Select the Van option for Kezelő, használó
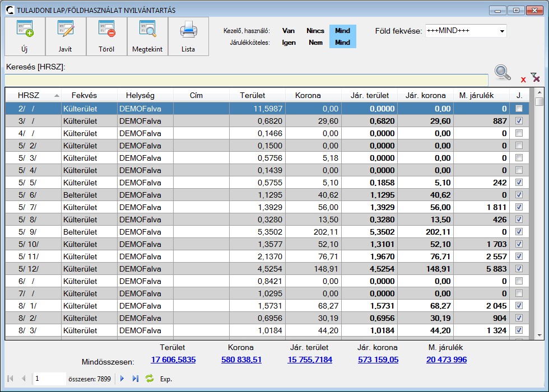 click(x=289, y=31)
